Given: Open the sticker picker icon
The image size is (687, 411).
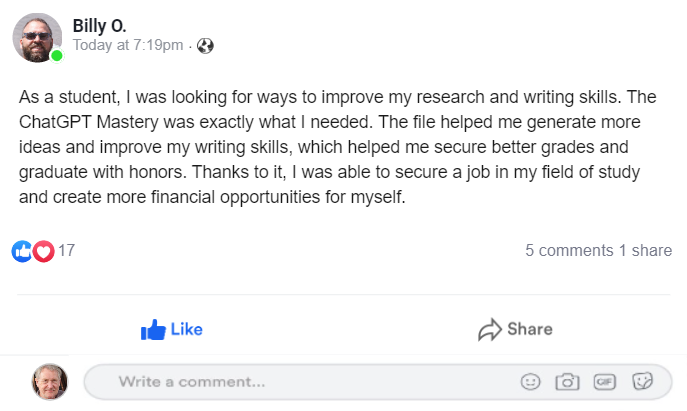Looking at the screenshot, I should tap(642, 381).
